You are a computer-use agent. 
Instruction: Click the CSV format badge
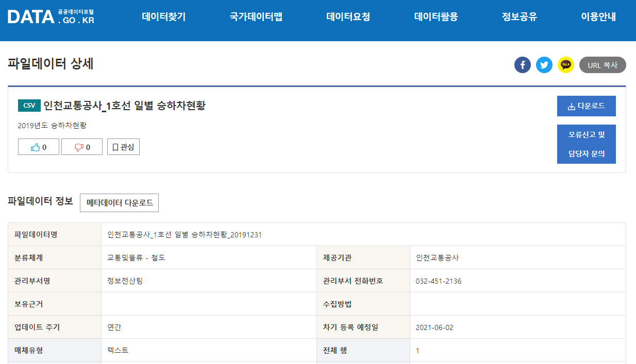click(x=29, y=106)
